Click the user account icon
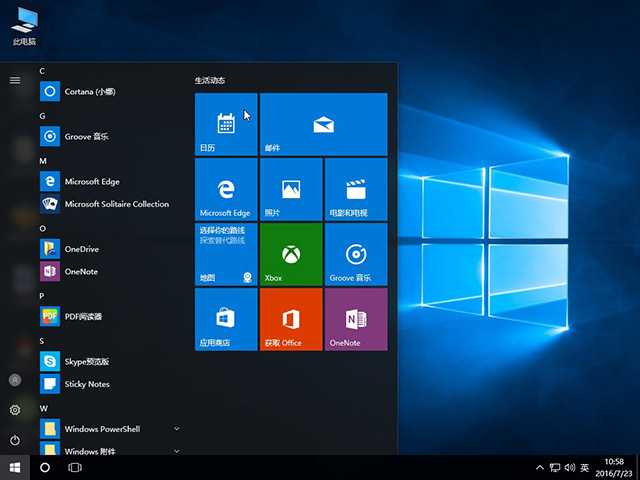 coord(15,380)
